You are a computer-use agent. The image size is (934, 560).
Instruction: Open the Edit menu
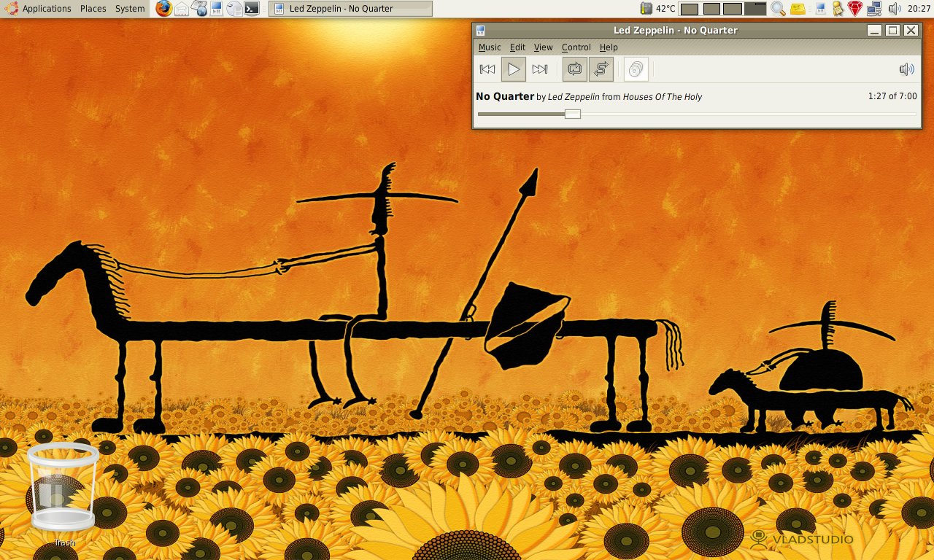pyautogui.click(x=517, y=47)
